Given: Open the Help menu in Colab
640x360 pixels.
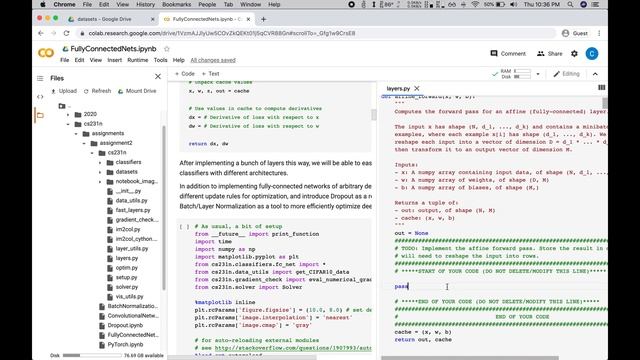Looking at the screenshot, I should tap(178, 60).
